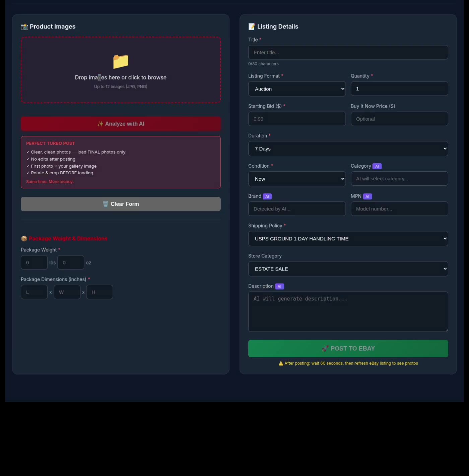Click the AI badge next to MPN
This screenshot has height=476, width=469.
click(367, 196)
